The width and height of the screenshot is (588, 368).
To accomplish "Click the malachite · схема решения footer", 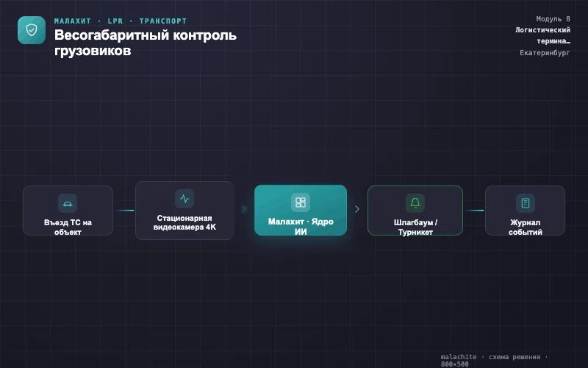I will click(x=494, y=360).
